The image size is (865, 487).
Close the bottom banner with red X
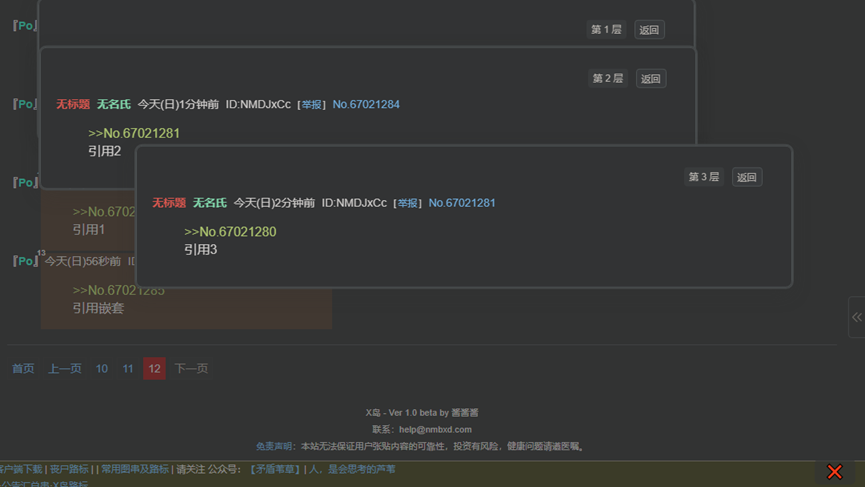834,471
